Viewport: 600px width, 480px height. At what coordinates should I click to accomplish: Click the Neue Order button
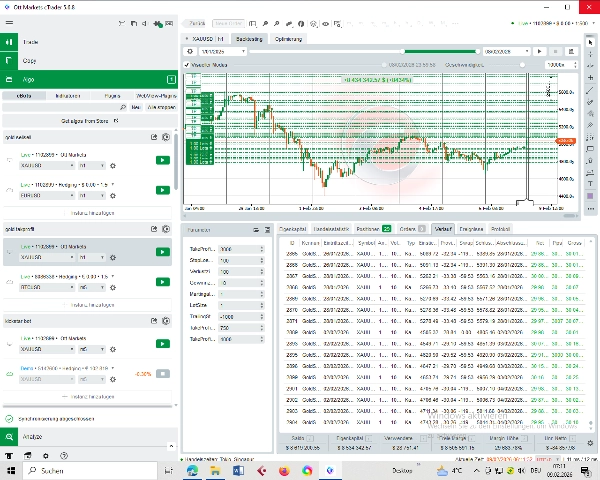(x=228, y=24)
